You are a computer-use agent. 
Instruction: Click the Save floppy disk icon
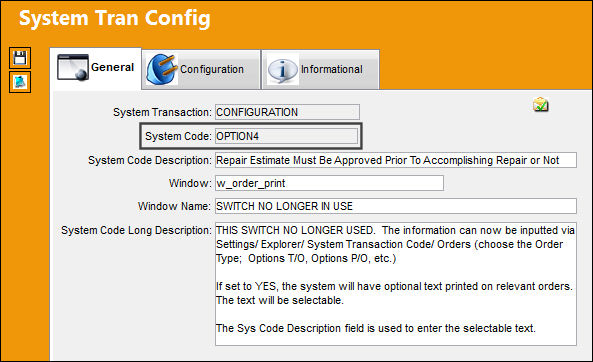(20, 58)
